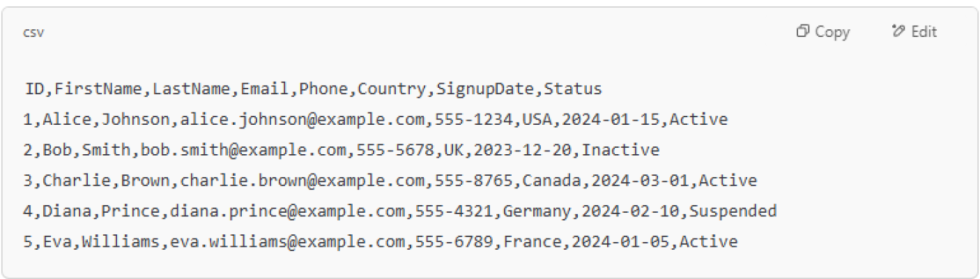Click the pencil Edit icon
This screenshot has width=980, height=279.
898,32
